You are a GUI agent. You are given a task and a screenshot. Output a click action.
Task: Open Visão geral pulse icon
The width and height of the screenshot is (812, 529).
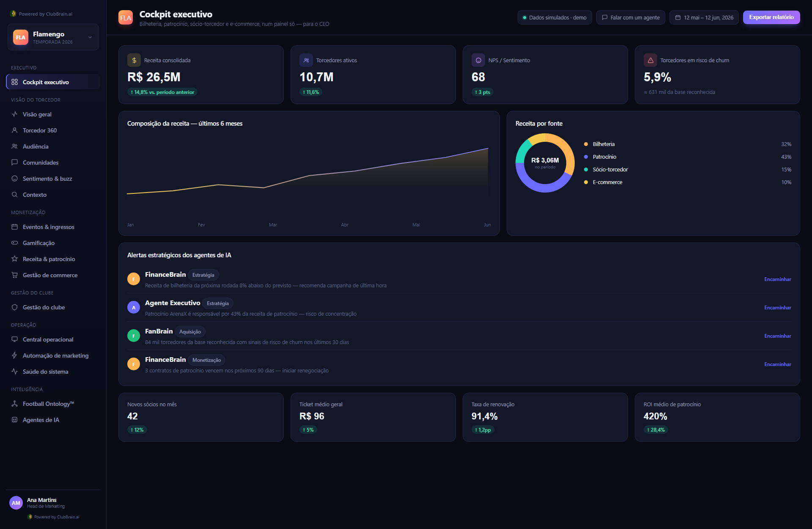14,114
